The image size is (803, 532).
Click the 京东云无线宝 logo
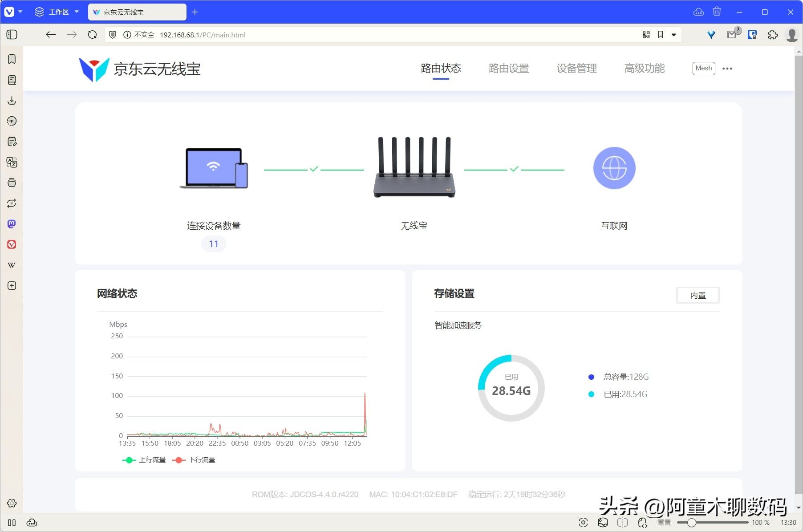tap(140, 69)
